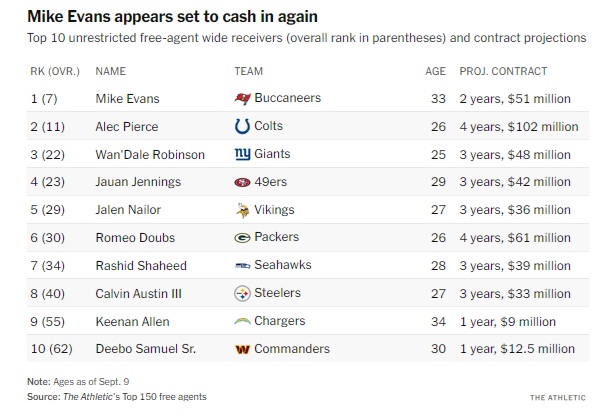Click the AGE column header
This screenshot has width=604, height=418.
click(435, 72)
